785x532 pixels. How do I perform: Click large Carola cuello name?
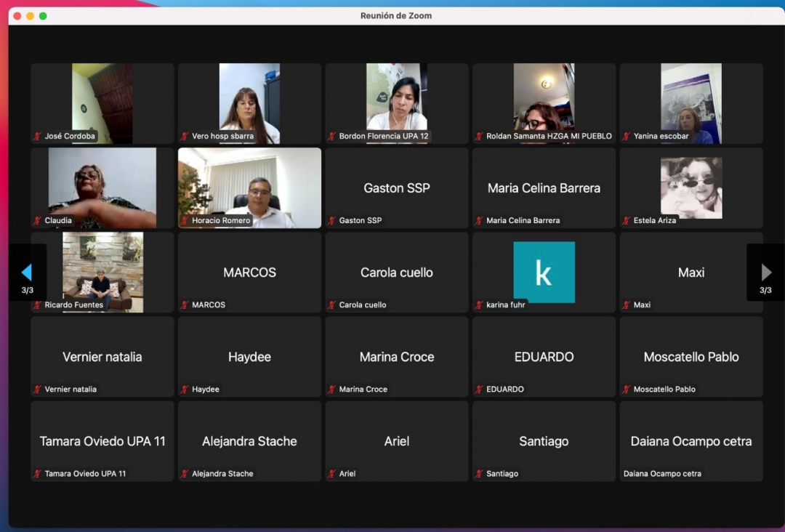397,273
